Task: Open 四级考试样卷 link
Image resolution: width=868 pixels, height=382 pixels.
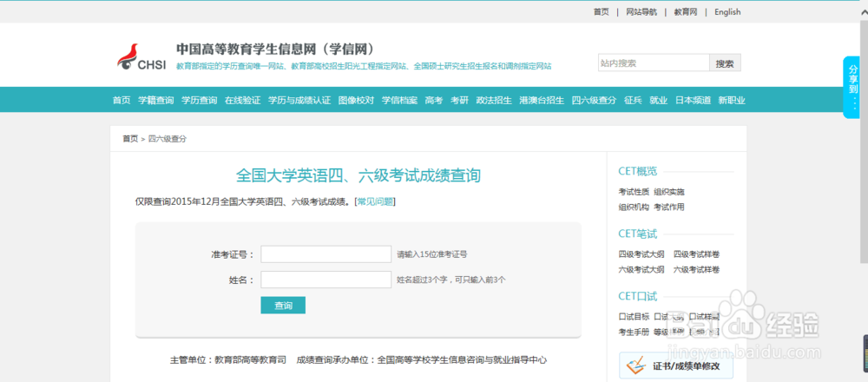Action: point(696,254)
